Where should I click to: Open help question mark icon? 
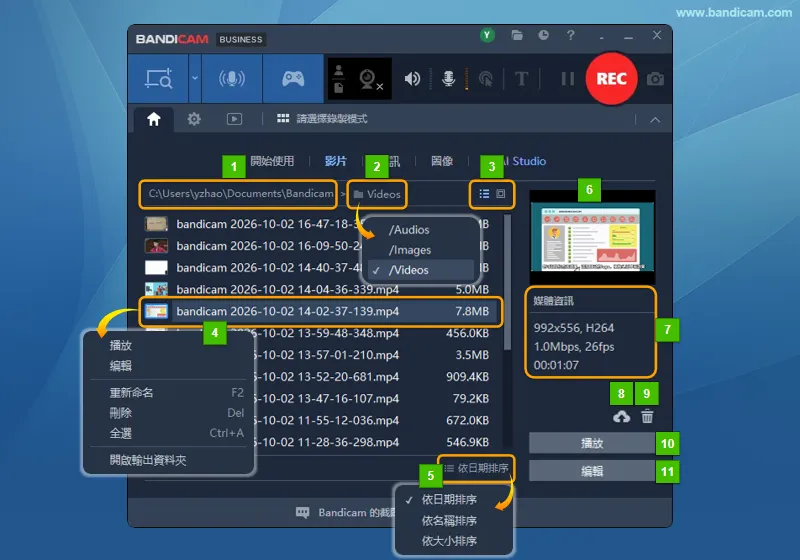[570, 35]
